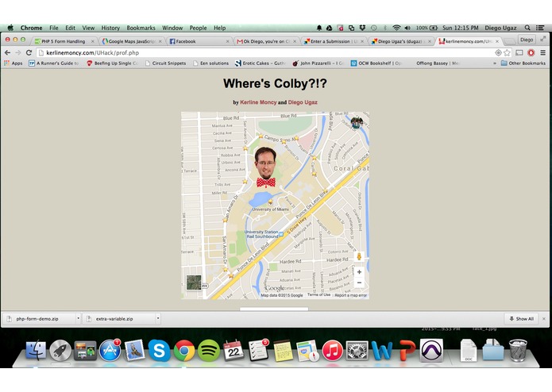Image resolution: width=552 pixels, height=392 pixels.
Task: Open Notification Center list icon
Action: [540, 28]
